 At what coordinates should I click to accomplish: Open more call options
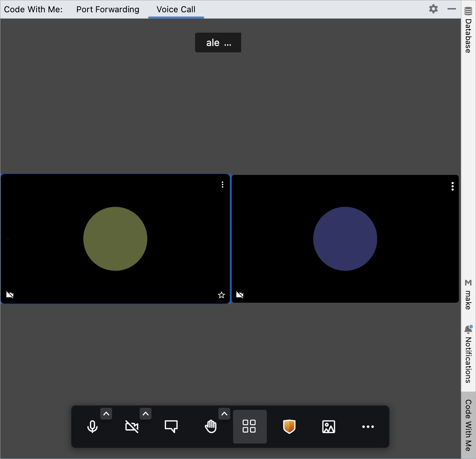pyautogui.click(x=368, y=427)
